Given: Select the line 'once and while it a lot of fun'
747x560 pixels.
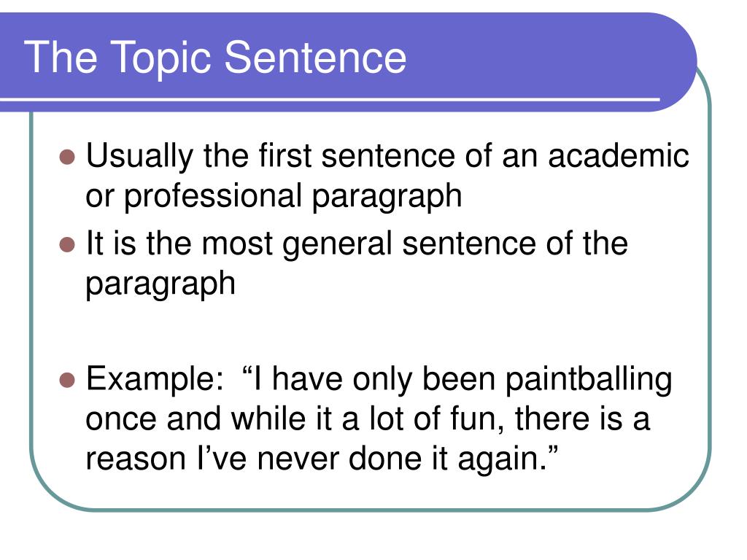Looking at the screenshot, I should pyautogui.click(x=295, y=419).
